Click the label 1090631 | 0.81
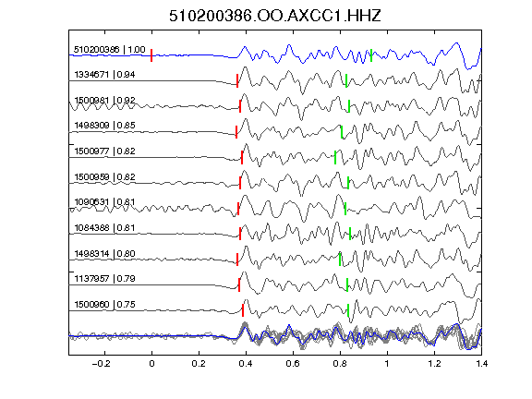 point(105,202)
